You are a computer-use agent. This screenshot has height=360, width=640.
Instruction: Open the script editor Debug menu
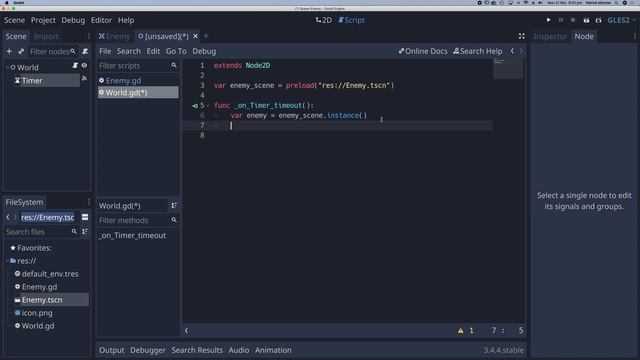coord(204,51)
